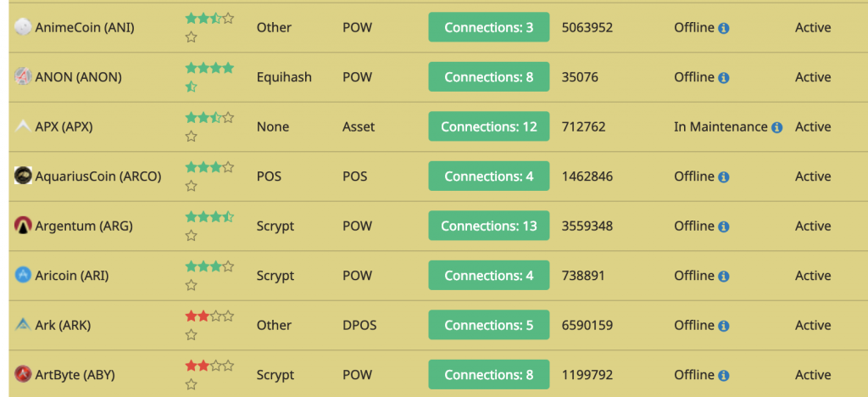
Task: Click the ArtByte logo icon
Action: click(23, 374)
